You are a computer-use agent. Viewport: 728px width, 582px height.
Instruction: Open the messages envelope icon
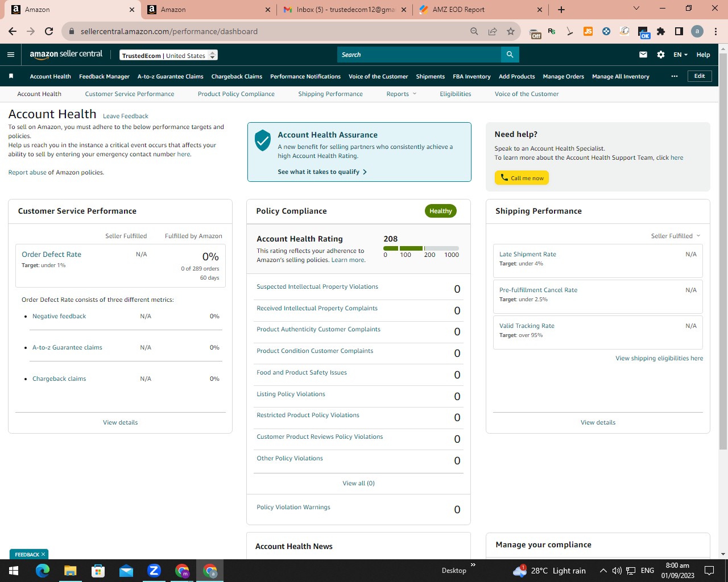643,55
